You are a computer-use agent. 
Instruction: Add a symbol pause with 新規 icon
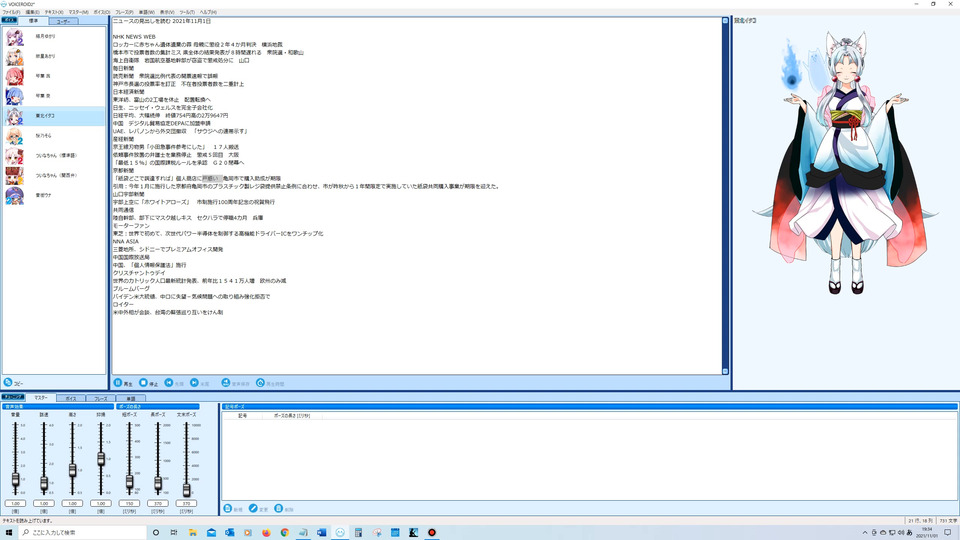pos(228,509)
